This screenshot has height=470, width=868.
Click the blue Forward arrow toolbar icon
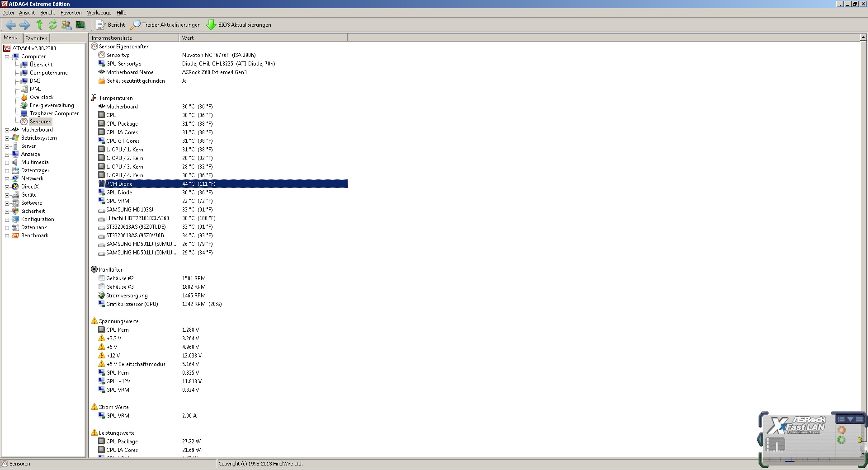coord(25,25)
